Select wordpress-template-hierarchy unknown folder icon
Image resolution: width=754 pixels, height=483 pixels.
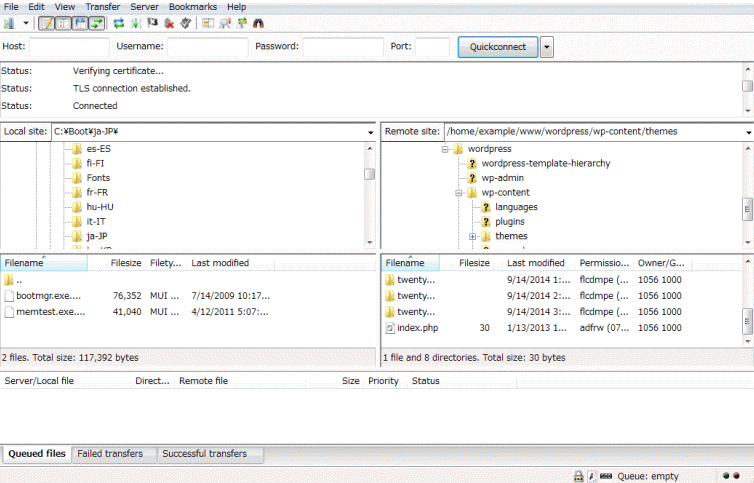pos(472,164)
